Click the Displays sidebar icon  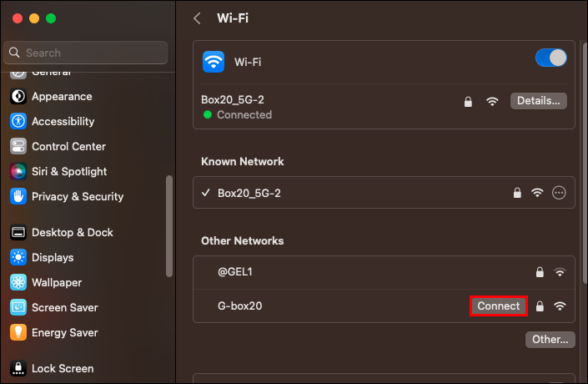pyautogui.click(x=18, y=258)
